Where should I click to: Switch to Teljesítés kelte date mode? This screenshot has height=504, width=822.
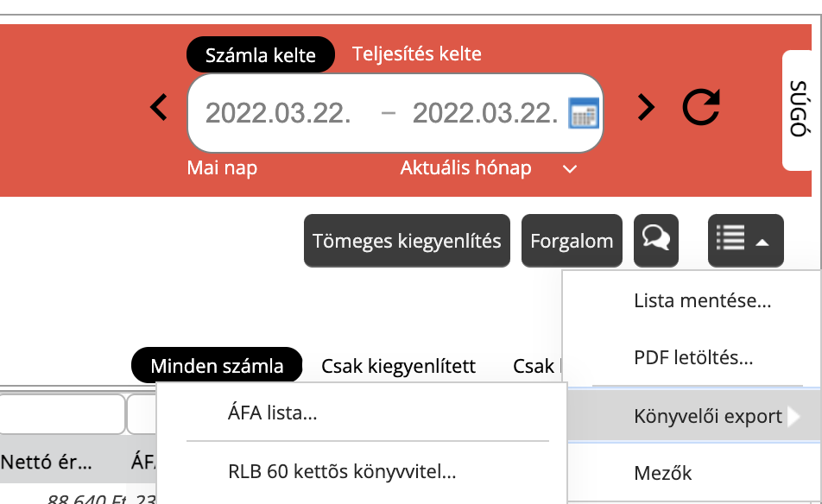[416, 54]
